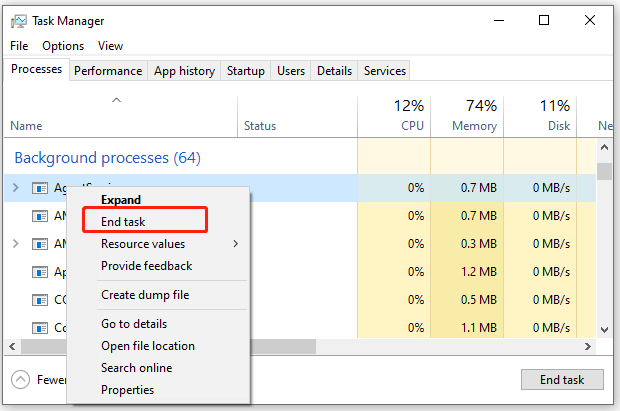Click process icon on the 1.2 MB row
The image size is (620, 411).
[40, 272]
